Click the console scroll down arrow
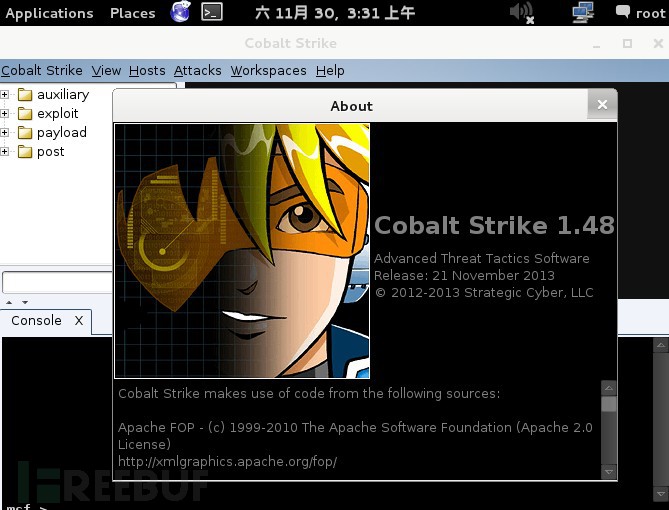The height and width of the screenshot is (510, 669). (x=660, y=494)
